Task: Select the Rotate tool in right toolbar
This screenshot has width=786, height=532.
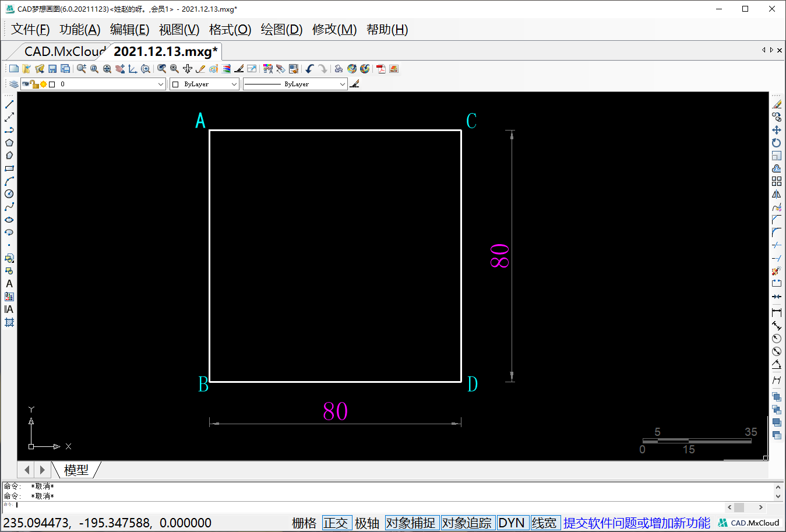Action: click(777, 143)
